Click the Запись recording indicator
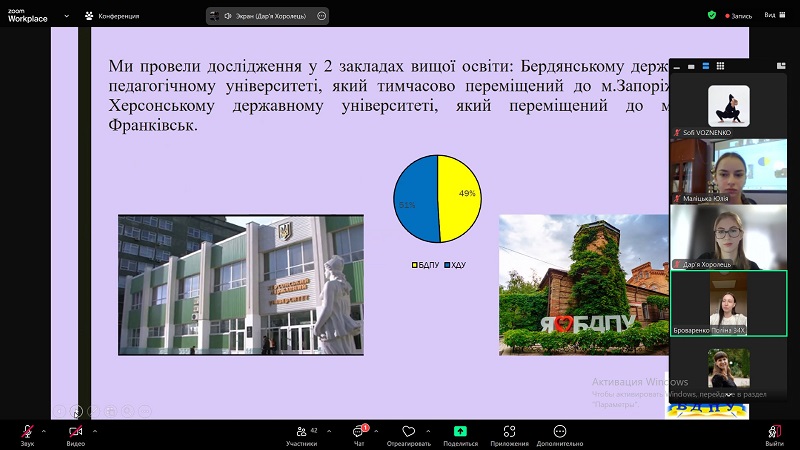The image size is (800, 450). click(738, 16)
